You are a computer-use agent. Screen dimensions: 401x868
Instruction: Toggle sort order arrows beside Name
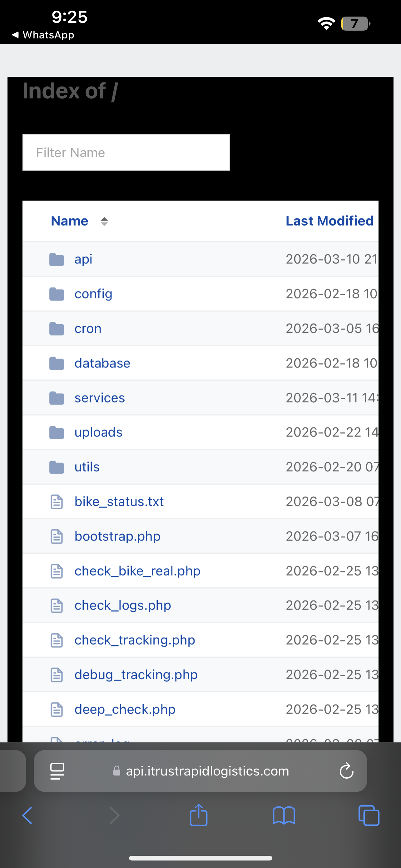(104, 222)
